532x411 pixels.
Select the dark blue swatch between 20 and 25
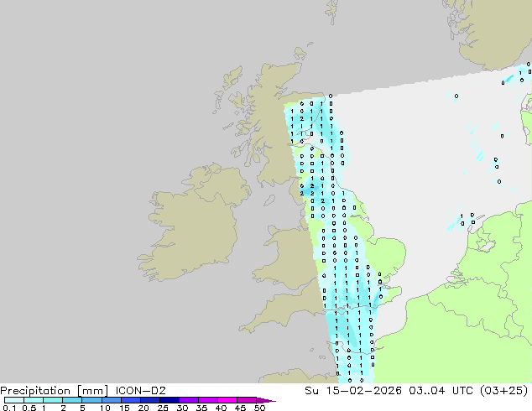[150, 400]
